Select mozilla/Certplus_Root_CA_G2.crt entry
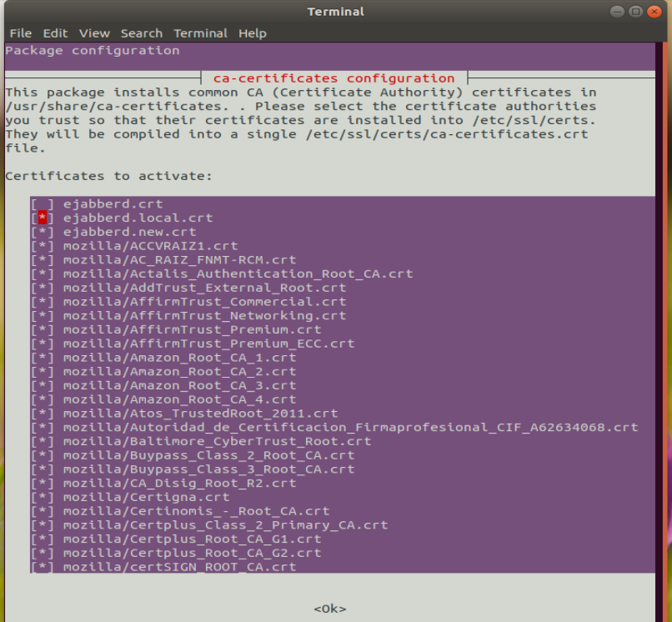 click(x=193, y=554)
